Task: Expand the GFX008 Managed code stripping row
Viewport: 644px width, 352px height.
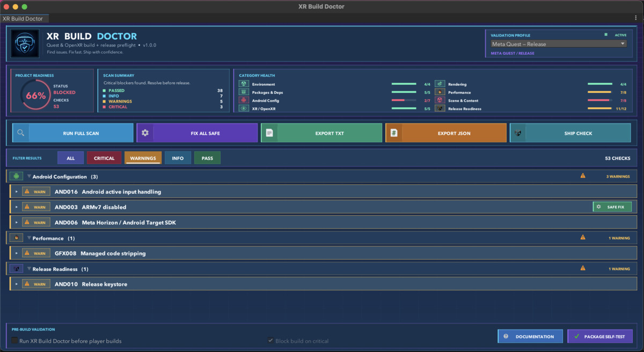Action: click(17, 253)
